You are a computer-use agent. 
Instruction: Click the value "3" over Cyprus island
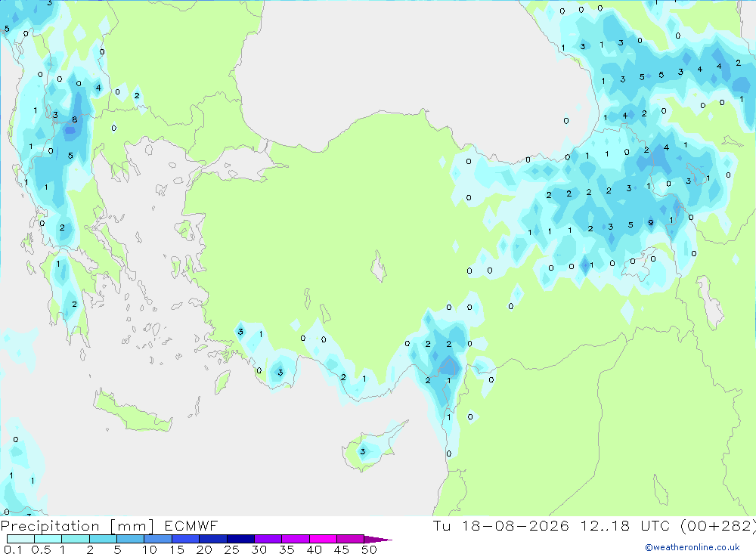[363, 451]
